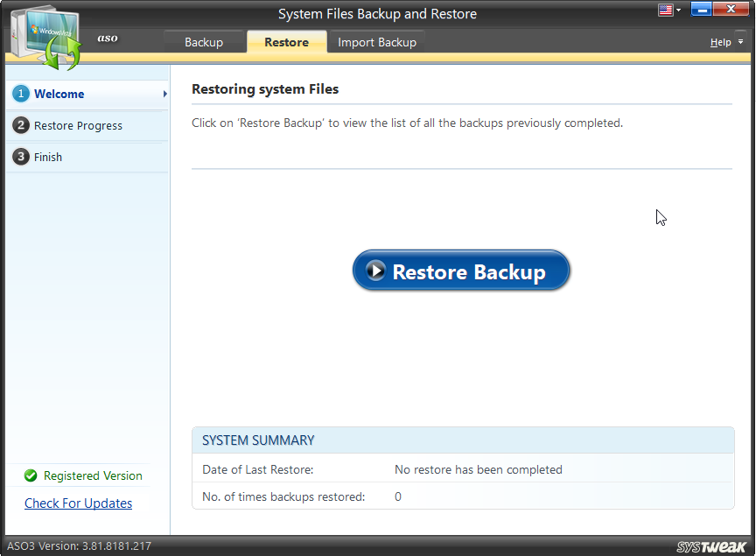Toggle the Finish step

[50, 157]
